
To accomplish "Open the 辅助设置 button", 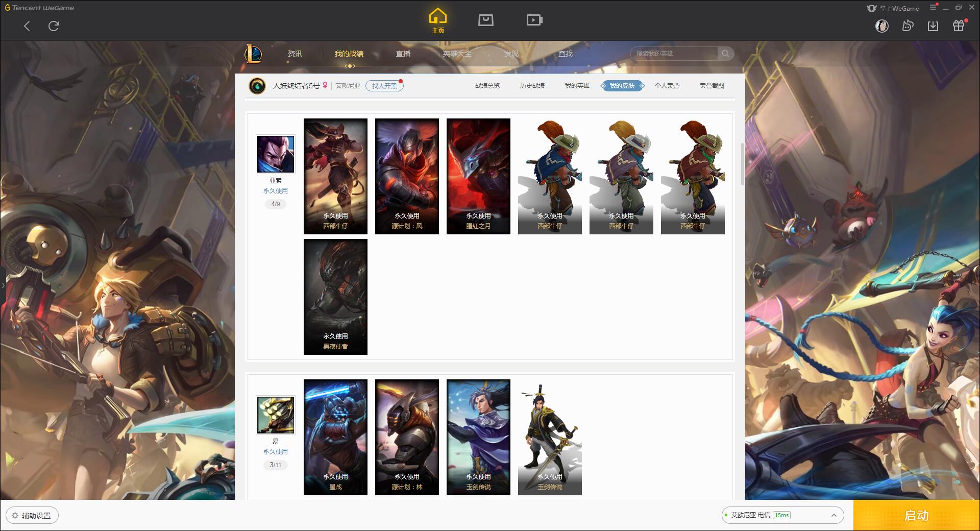I will pos(32,516).
